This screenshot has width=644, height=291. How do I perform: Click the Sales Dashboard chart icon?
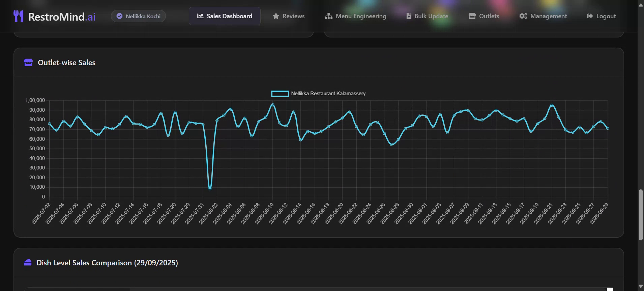(x=200, y=16)
